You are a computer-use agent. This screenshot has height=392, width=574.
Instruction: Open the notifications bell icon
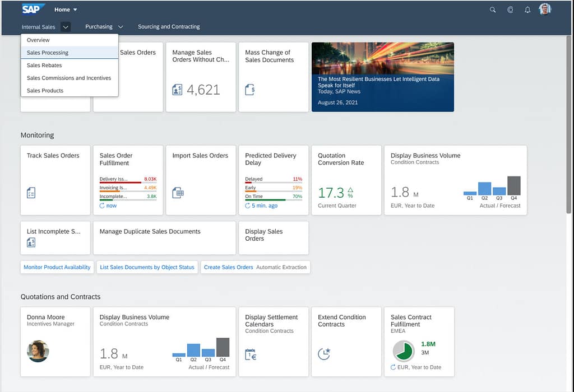click(x=527, y=10)
